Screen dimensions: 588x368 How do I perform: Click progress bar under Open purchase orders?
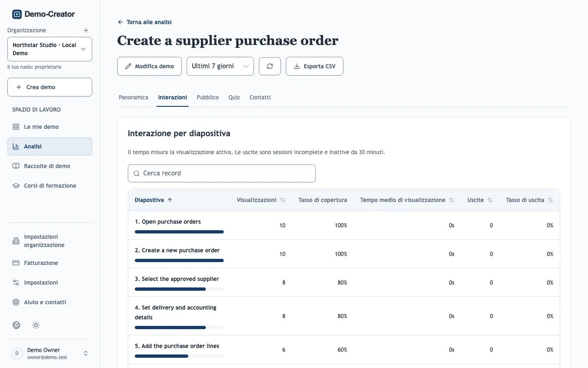pos(179,232)
